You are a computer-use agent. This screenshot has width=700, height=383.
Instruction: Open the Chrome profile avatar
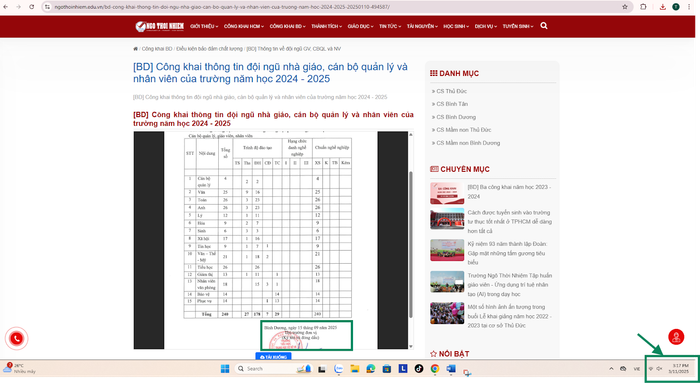pos(676,7)
